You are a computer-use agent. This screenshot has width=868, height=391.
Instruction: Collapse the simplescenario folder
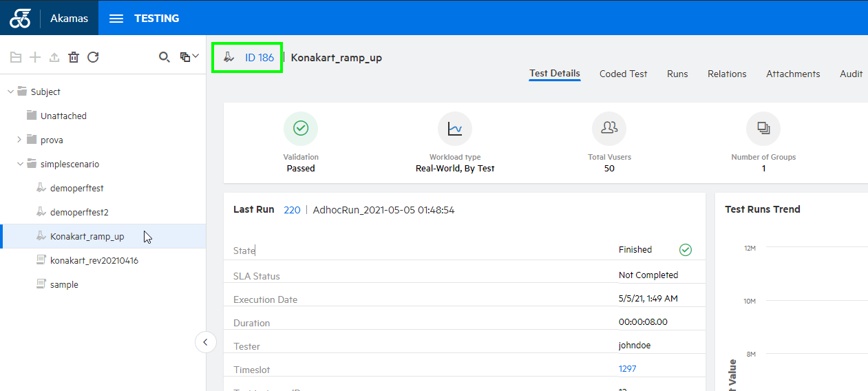point(19,164)
